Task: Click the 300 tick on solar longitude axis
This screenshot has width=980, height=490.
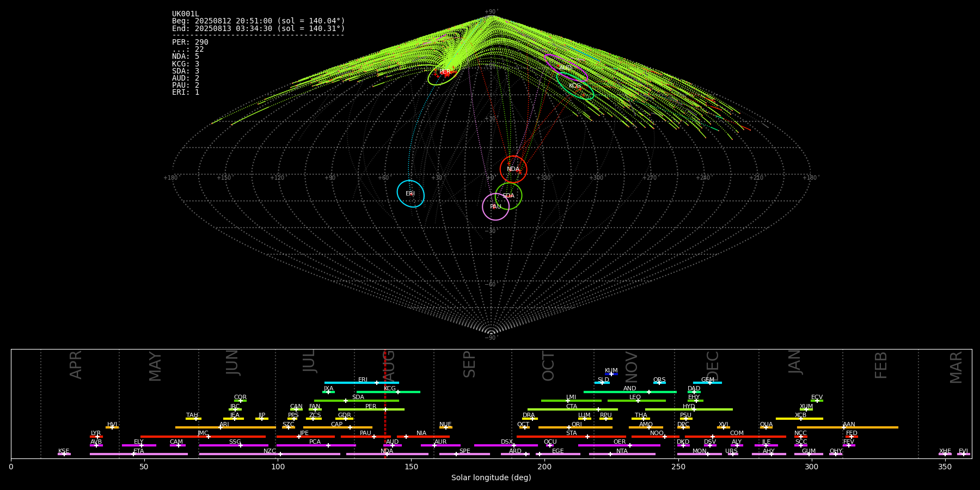Action: [x=811, y=467]
